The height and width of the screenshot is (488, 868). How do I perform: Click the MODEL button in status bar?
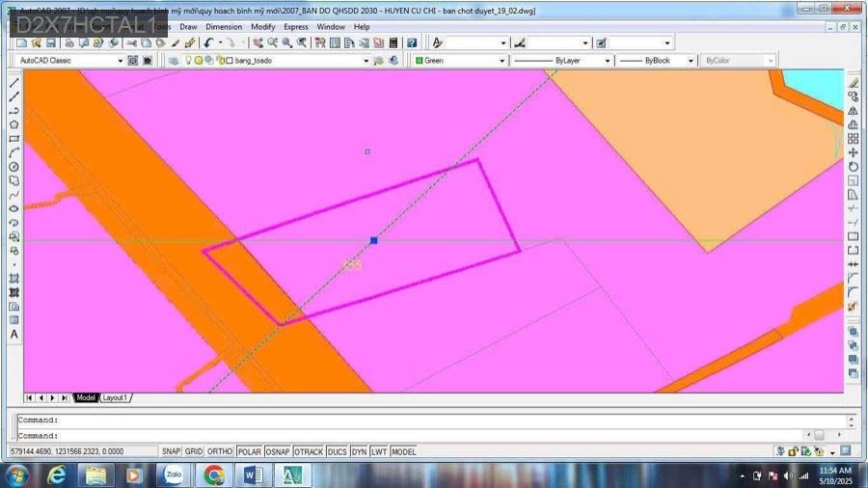click(403, 451)
